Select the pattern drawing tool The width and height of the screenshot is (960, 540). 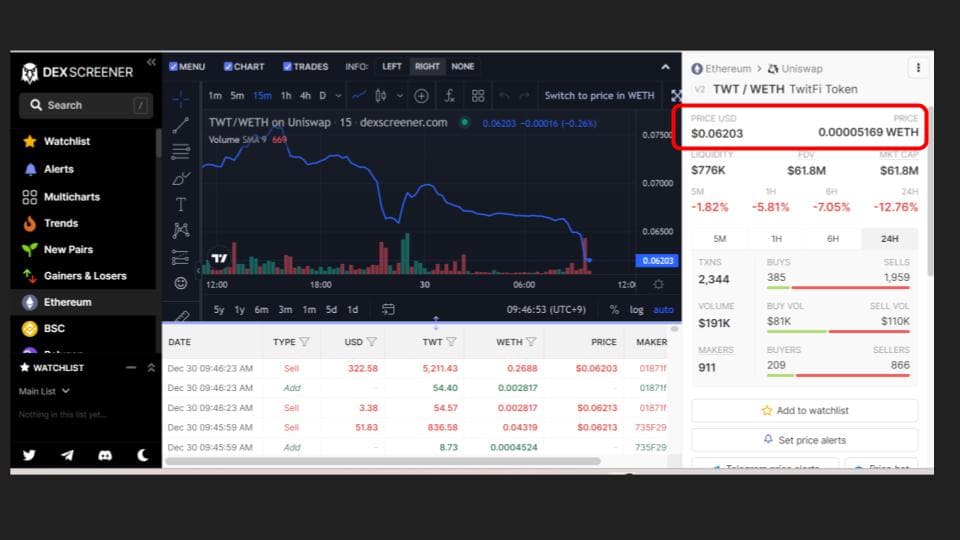point(181,230)
